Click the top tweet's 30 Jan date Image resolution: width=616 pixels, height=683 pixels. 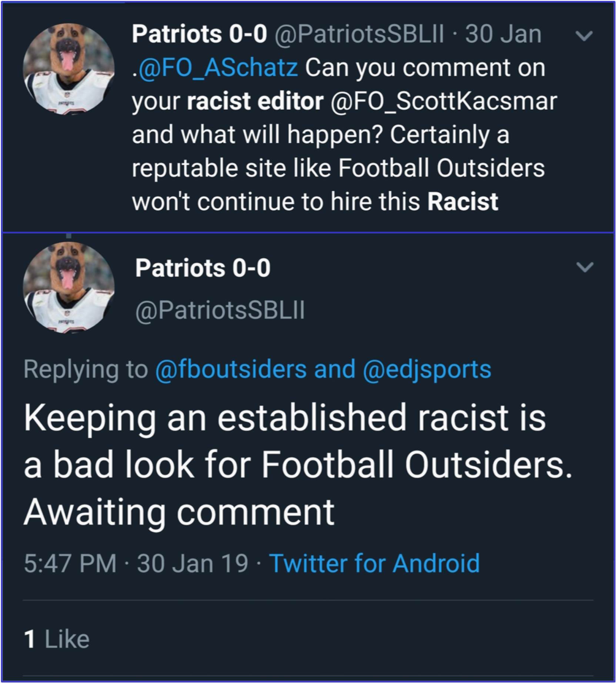[x=503, y=34]
